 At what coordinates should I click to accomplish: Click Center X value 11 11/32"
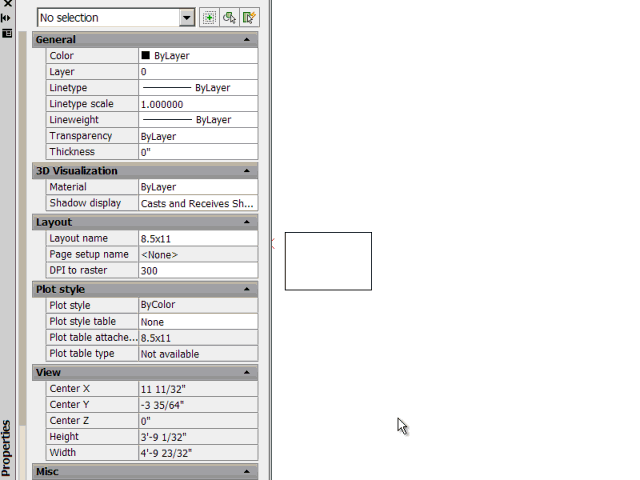pyautogui.click(x=198, y=389)
